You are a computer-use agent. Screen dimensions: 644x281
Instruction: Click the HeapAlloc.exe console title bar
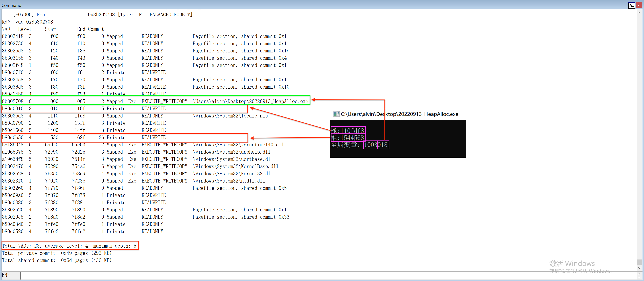coord(400,114)
